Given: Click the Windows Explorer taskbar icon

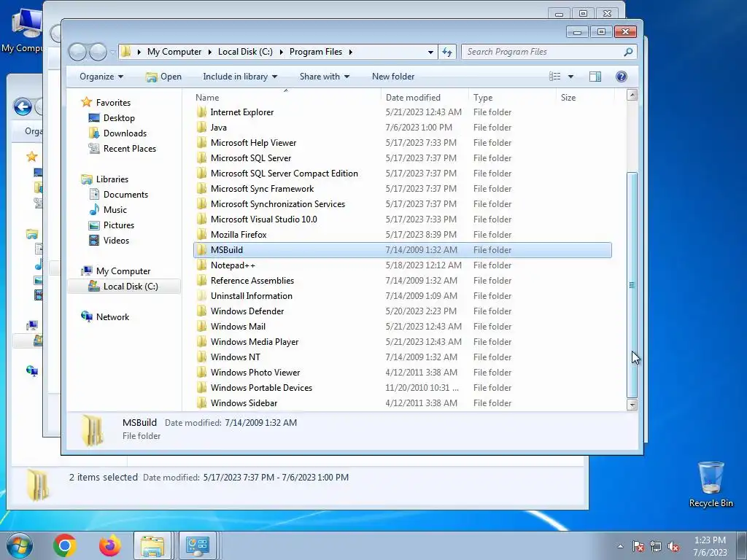Looking at the screenshot, I should (152, 545).
